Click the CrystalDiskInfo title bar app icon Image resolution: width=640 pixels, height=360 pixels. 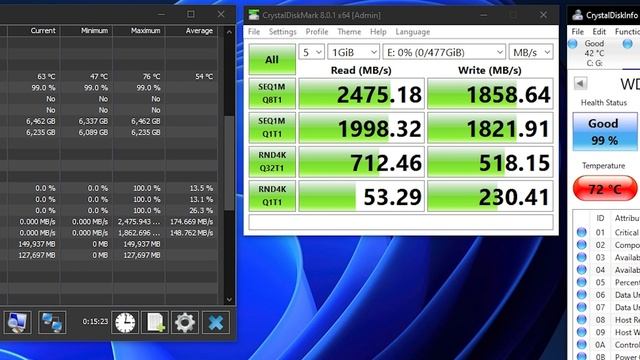(x=577, y=15)
